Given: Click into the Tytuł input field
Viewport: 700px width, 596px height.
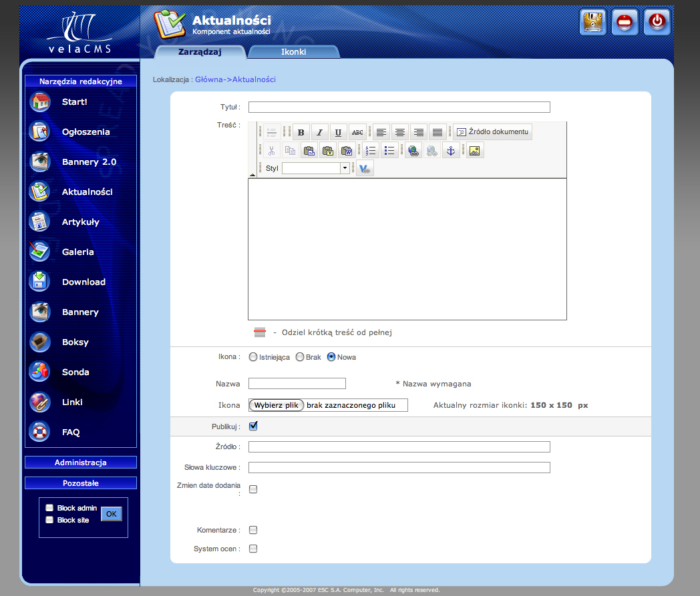Looking at the screenshot, I should pos(399,107).
